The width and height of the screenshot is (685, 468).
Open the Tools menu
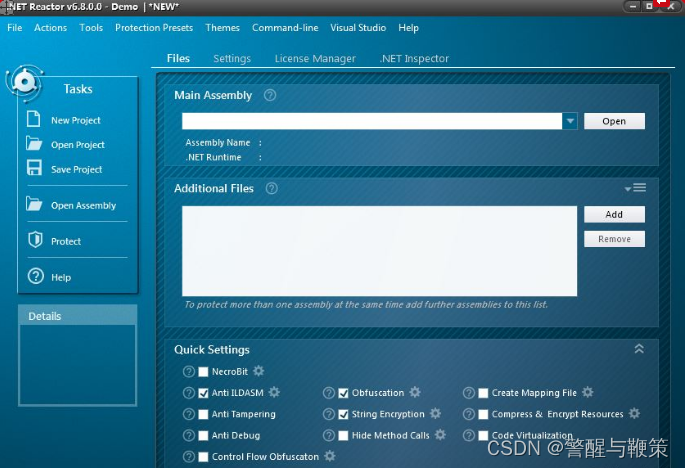(91, 28)
